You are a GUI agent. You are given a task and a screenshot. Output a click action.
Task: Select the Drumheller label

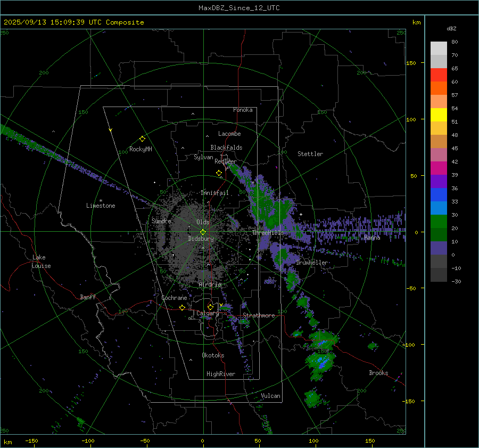(312, 263)
